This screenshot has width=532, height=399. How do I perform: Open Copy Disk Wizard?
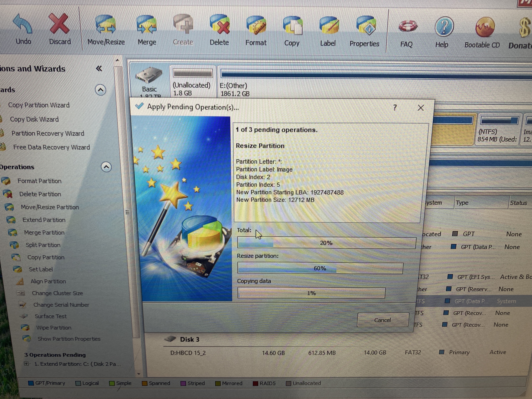(x=34, y=119)
